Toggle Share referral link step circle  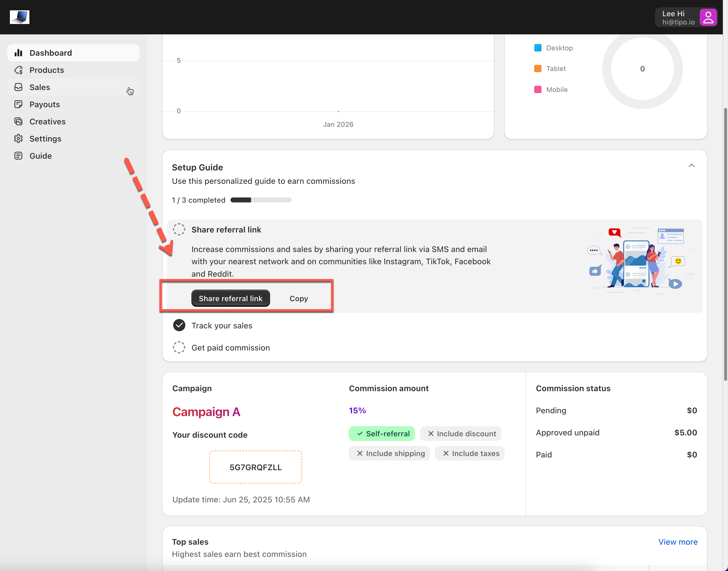[179, 230]
